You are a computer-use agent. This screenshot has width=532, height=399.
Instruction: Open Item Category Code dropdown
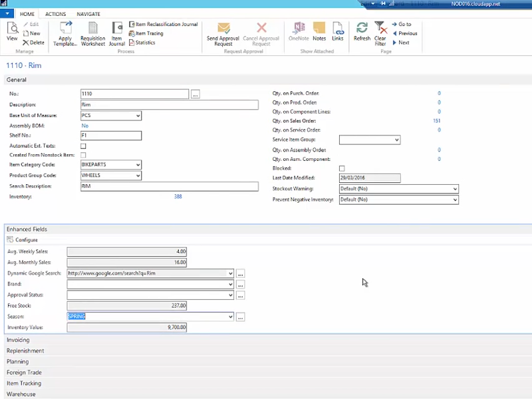pyautogui.click(x=138, y=164)
